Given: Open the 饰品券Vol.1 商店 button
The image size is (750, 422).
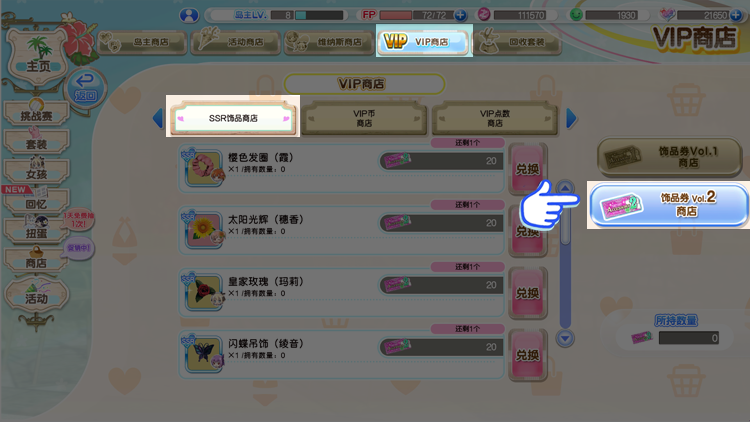Looking at the screenshot, I should 669,157.
